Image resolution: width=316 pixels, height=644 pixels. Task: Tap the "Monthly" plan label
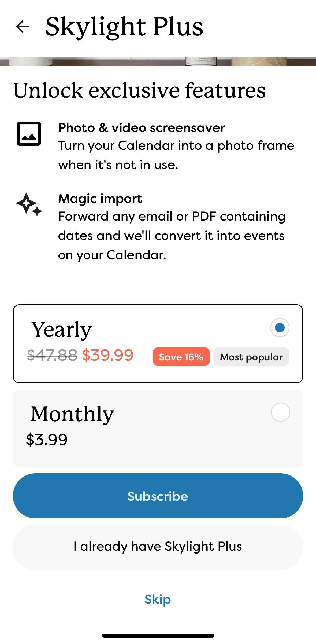72,414
